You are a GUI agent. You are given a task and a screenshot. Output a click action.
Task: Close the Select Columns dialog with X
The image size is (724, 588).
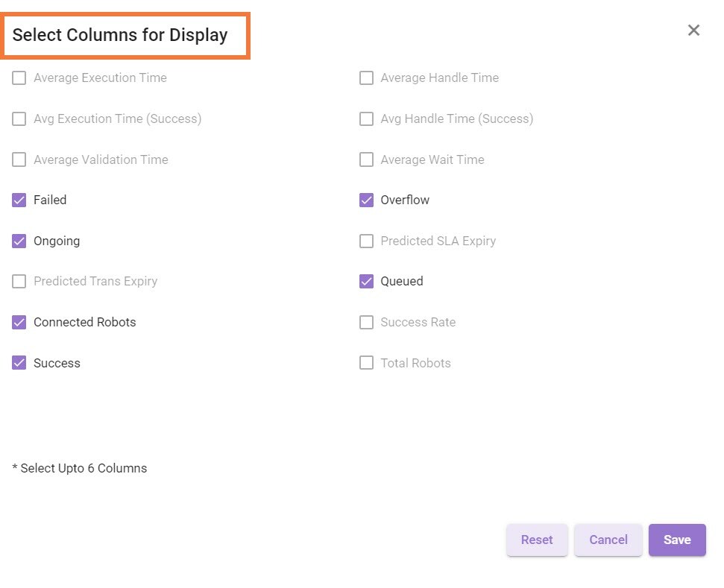pos(693,31)
